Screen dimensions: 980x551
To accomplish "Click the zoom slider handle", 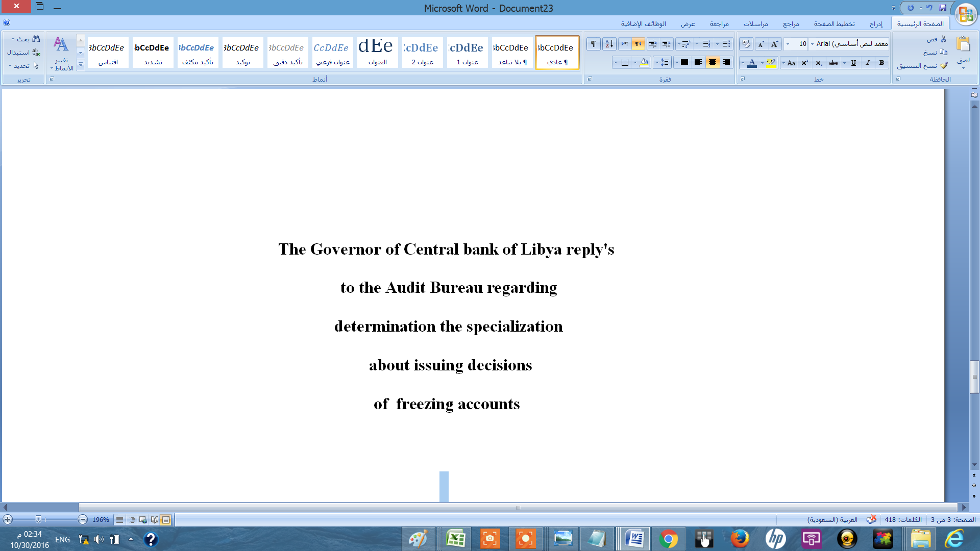I will (38, 519).
